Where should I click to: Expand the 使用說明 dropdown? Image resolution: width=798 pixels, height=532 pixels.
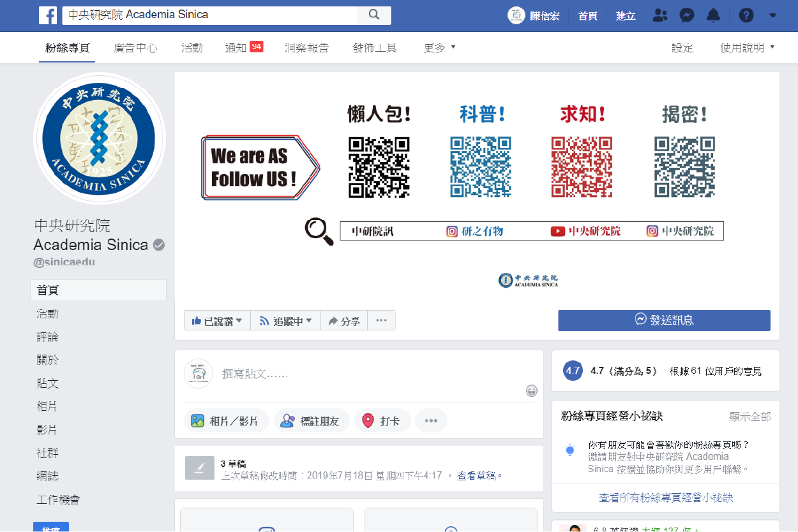pos(747,48)
